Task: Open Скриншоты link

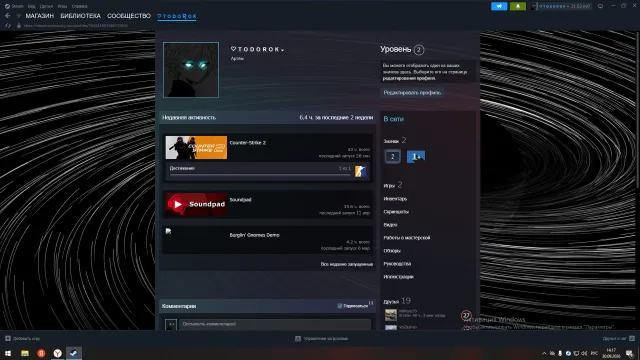Action: [x=396, y=212]
